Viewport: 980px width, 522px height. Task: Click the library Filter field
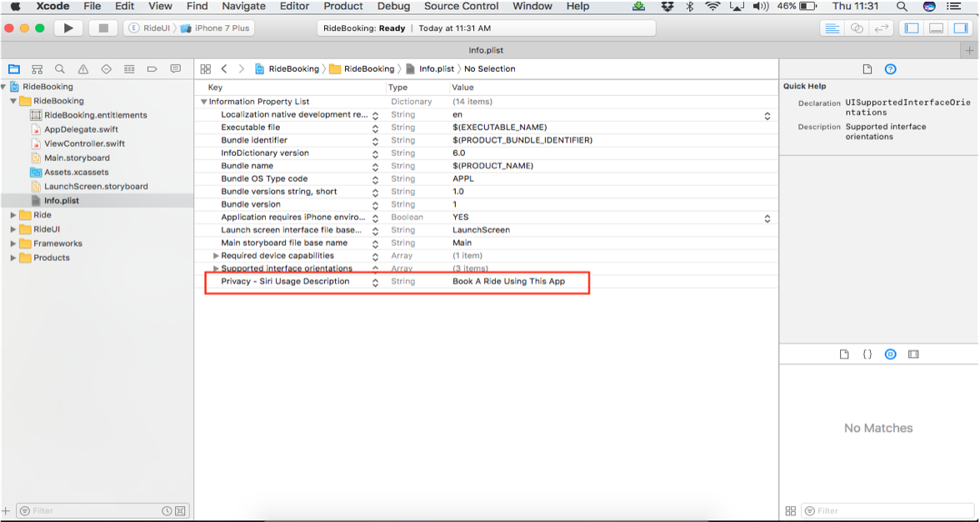(x=887, y=511)
